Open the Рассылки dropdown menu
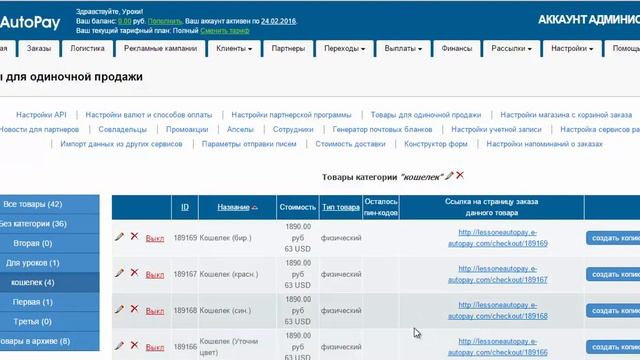The image size is (640, 360). 511,49
